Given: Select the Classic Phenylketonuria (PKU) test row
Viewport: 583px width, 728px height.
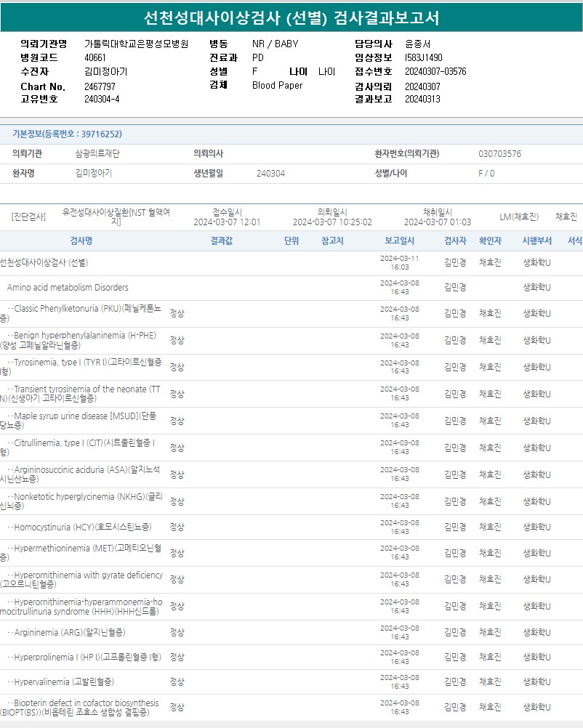Looking at the screenshot, I should click(81, 313).
